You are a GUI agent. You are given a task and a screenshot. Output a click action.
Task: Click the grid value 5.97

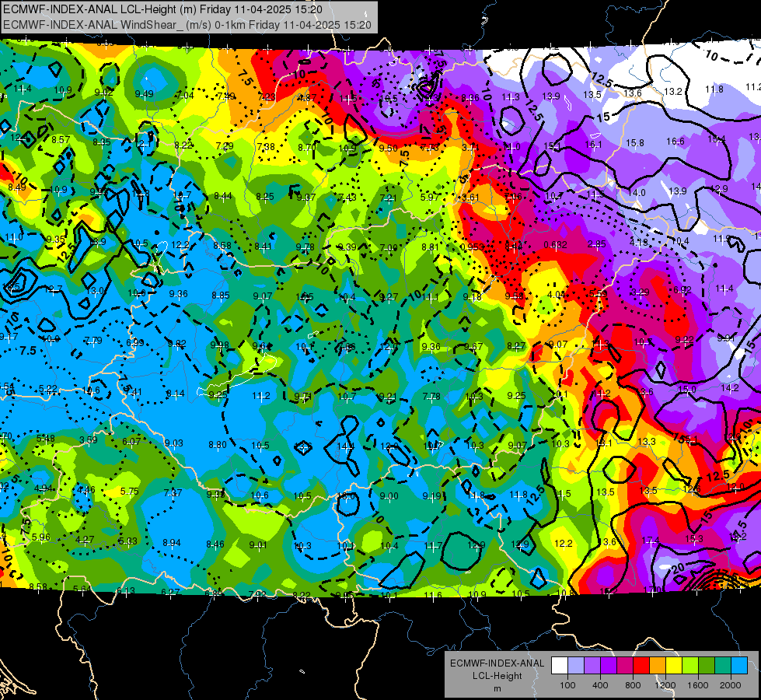(x=430, y=197)
